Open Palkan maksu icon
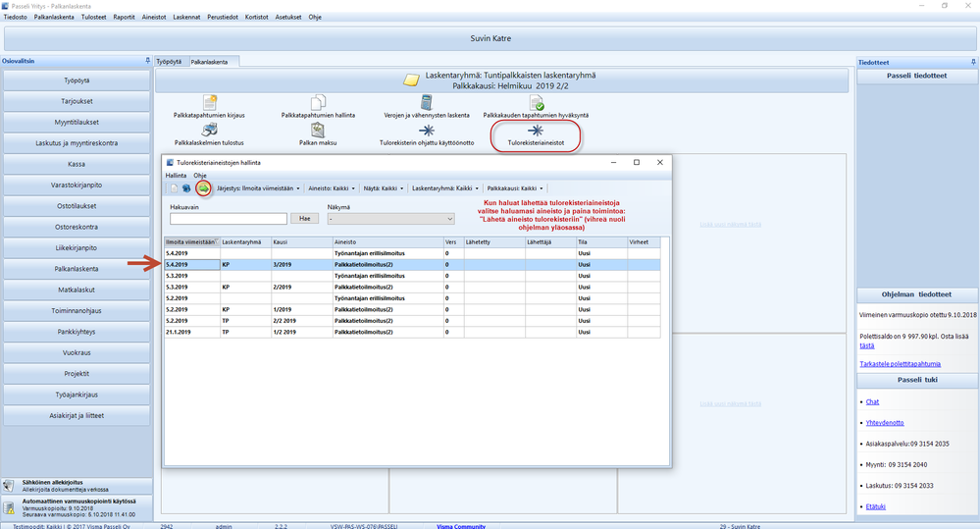 pos(318,130)
